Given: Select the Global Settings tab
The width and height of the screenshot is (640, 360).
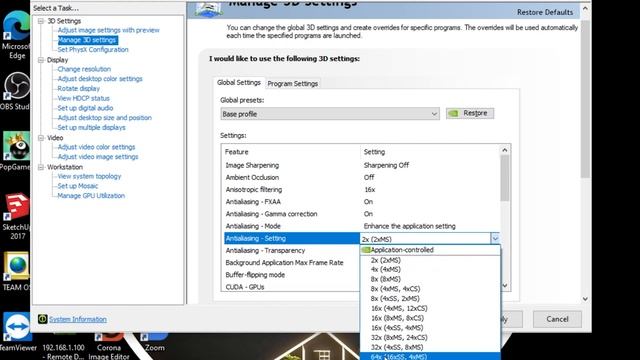Looking at the screenshot, I should tap(239, 82).
